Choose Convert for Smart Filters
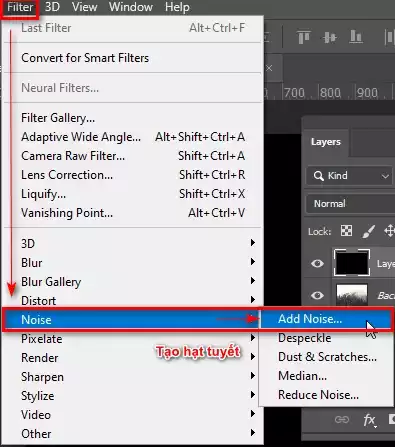 pyautogui.click(x=133, y=58)
